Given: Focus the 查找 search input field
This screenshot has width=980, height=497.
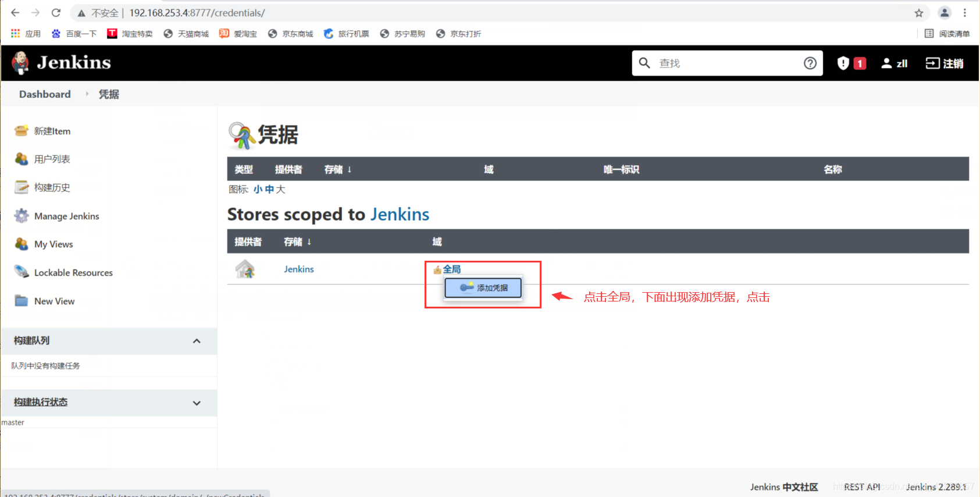Looking at the screenshot, I should [727, 63].
